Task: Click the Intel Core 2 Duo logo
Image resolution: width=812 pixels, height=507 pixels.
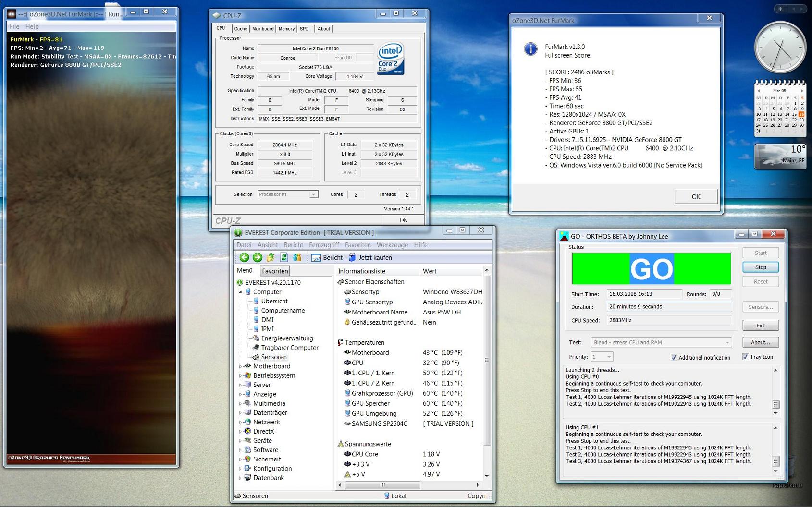Action: tap(391, 59)
